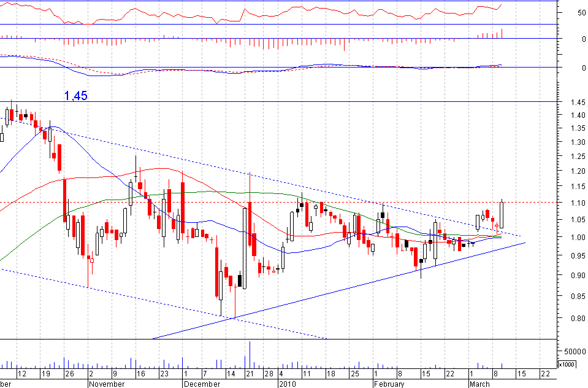This screenshot has height=388, width=588.
Task: Click the "1.30" price axis value
Action: click(578, 142)
